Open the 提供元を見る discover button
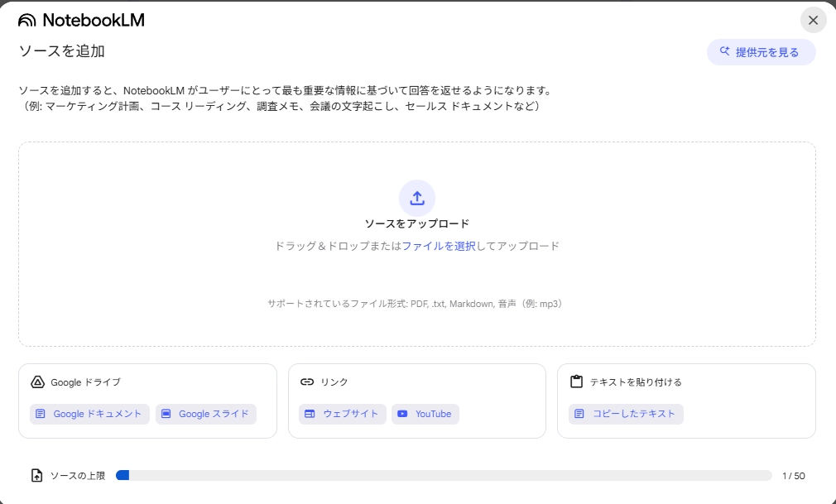The image size is (836, 504). [x=761, y=52]
